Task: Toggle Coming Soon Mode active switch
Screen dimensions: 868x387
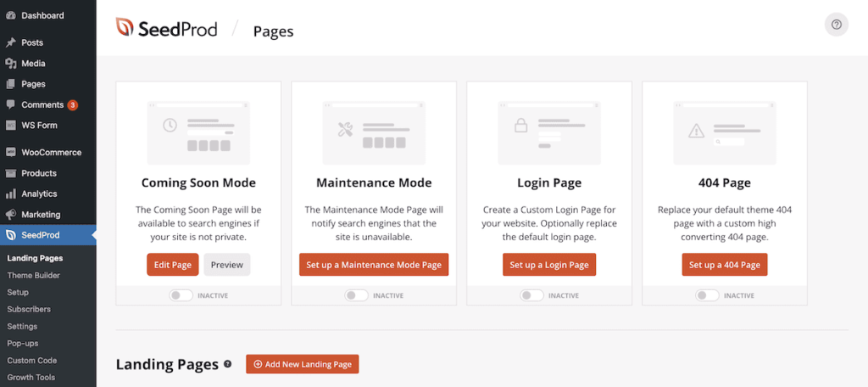Action: (x=181, y=295)
